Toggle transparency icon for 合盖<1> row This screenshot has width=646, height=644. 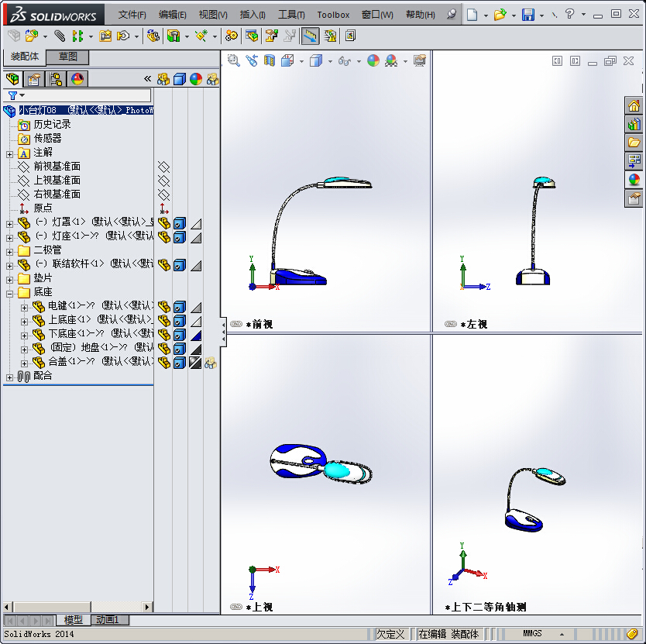211,363
